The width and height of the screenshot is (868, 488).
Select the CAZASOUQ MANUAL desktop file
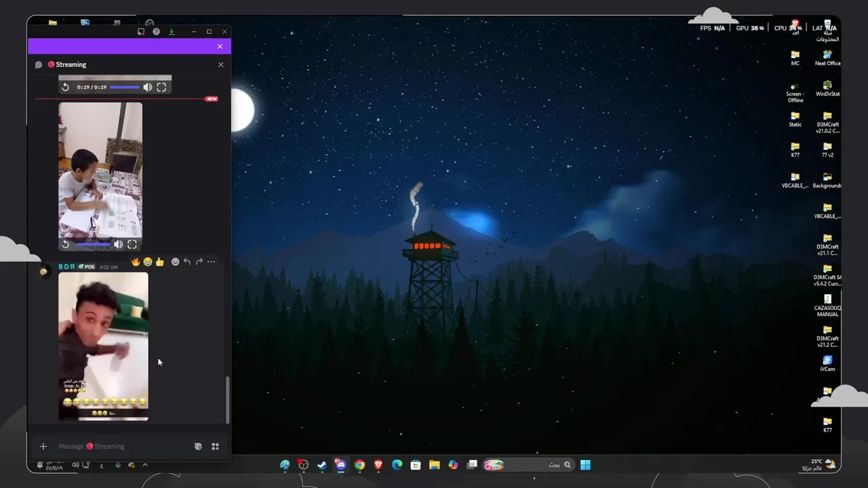click(x=827, y=306)
